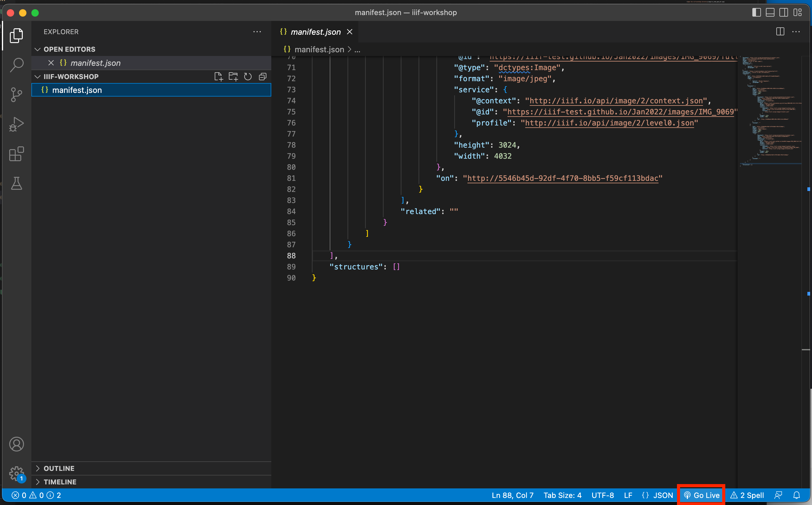The image size is (812, 505).
Task: Click the "related" key on line 84
Action: [x=420, y=211]
